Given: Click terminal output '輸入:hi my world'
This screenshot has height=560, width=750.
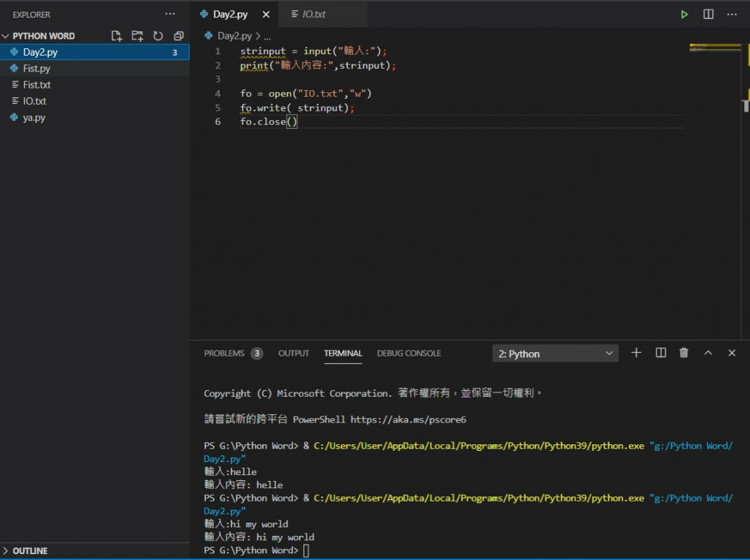Looking at the screenshot, I should 246,524.
